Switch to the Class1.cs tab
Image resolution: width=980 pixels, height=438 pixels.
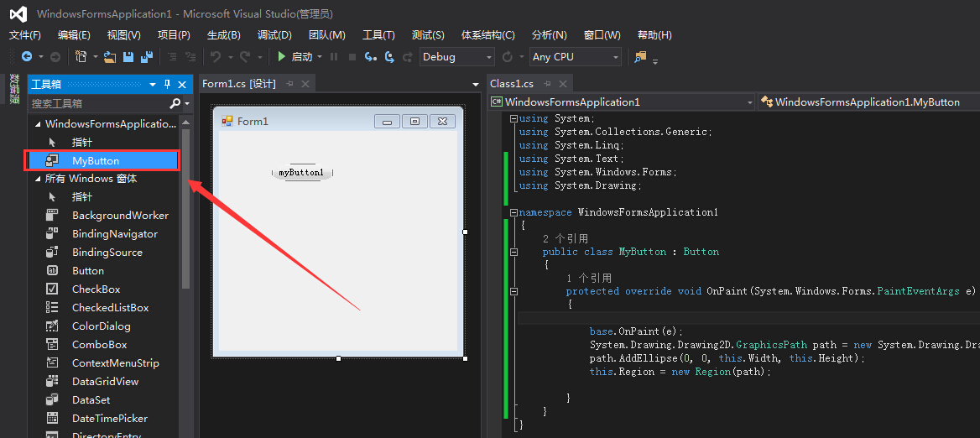click(x=512, y=84)
